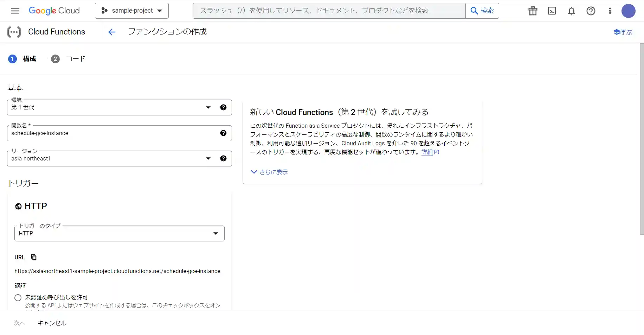Click the 検索 search button
This screenshot has height=335, width=644.
point(482,11)
